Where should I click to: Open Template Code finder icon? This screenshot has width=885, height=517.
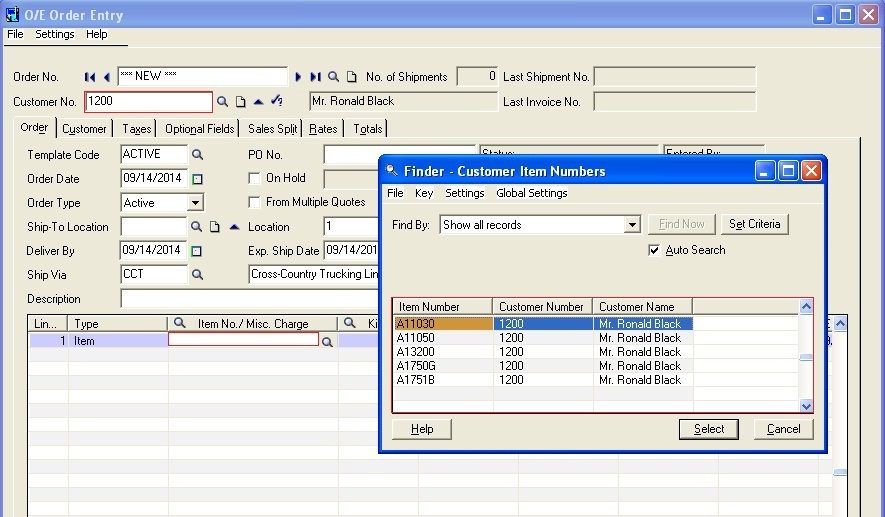[x=197, y=154]
